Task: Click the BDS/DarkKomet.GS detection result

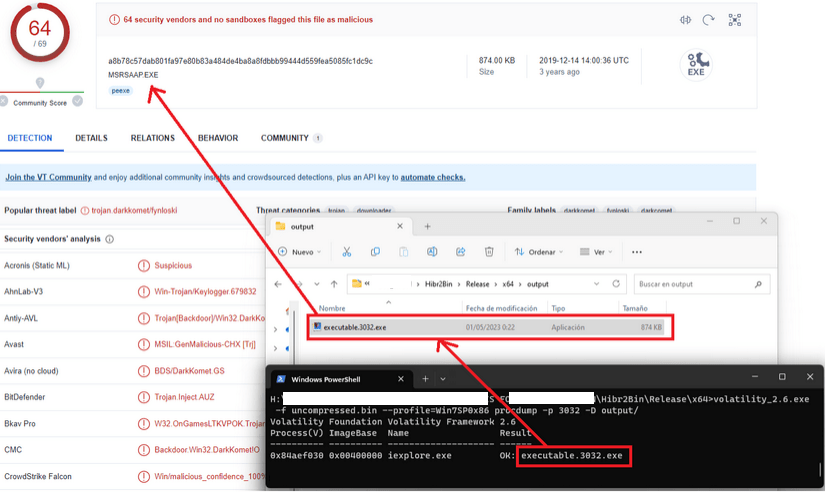Action: coord(189,371)
